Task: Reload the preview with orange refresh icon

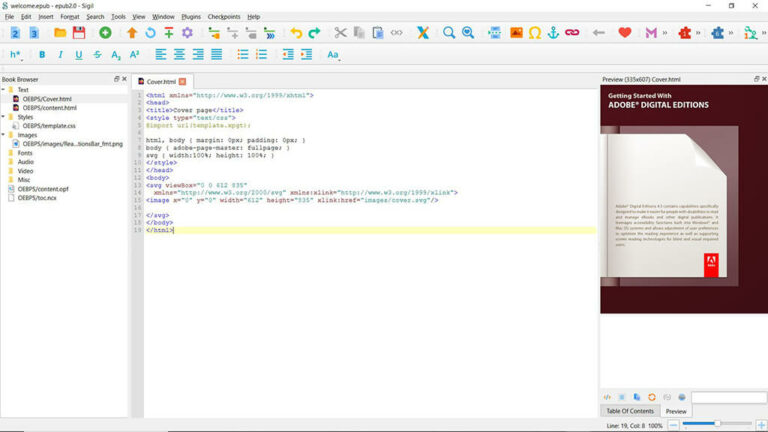Action: [x=652, y=397]
